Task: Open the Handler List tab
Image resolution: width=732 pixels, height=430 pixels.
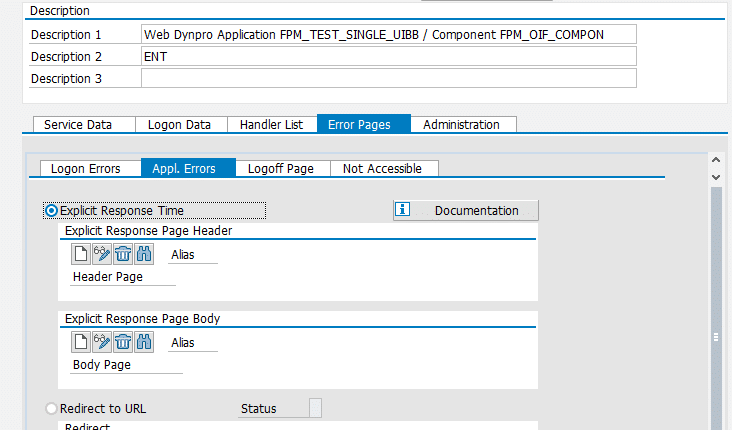Action: click(272, 125)
